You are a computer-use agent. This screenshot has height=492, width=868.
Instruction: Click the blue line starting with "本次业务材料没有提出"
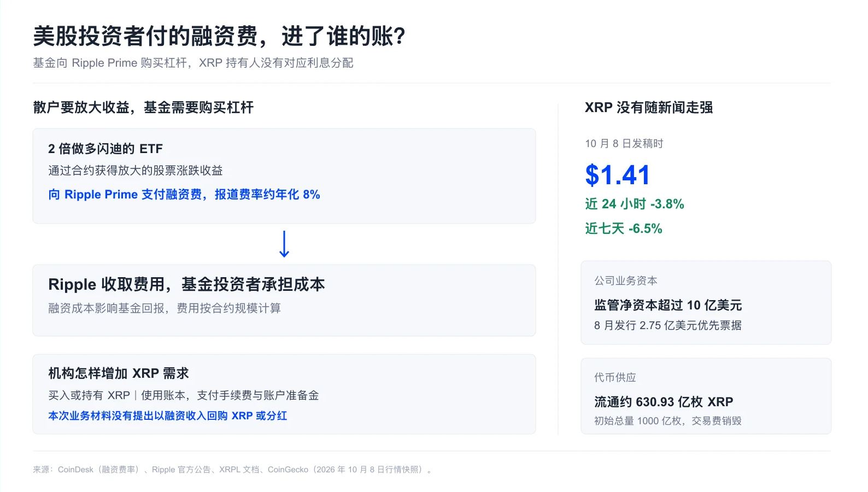coord(168,415)
